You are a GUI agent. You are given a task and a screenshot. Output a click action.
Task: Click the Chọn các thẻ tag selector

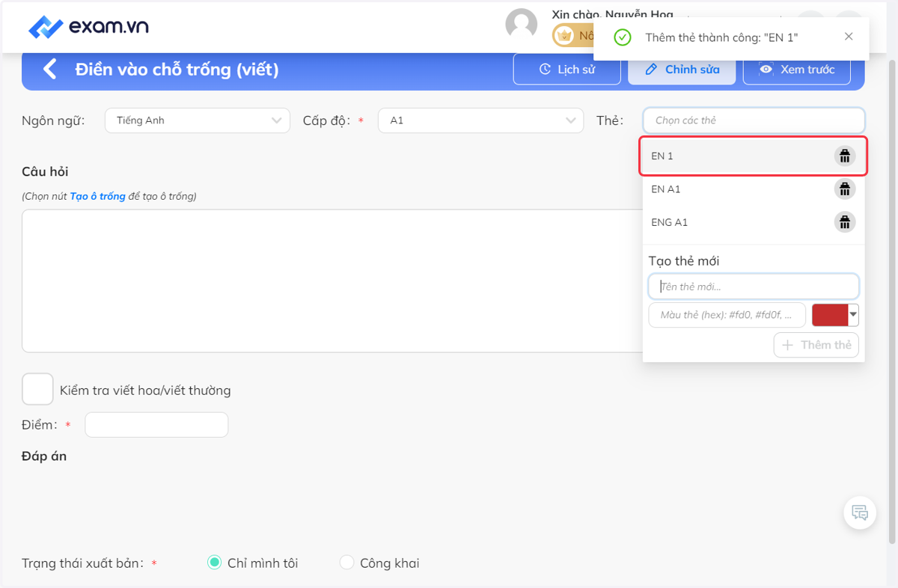(754, 120)
